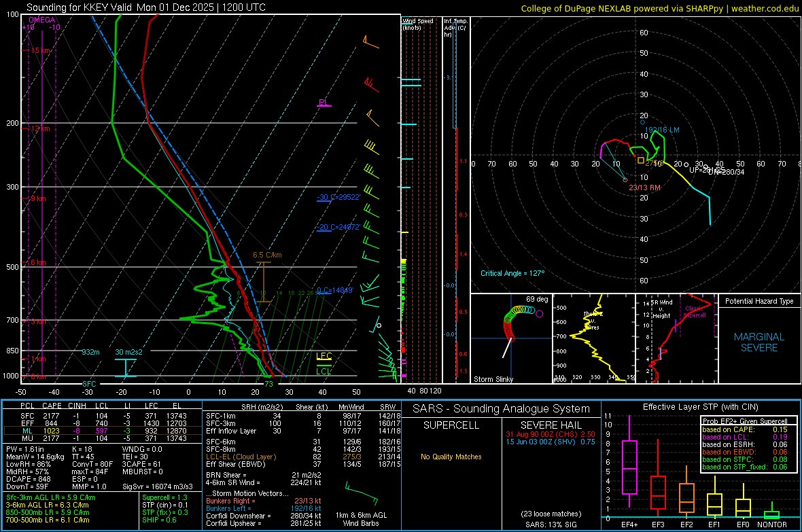Screen dimensions: 802x532
Task: Click the PW = 1.61in value
Action: [x=25, y=449]
